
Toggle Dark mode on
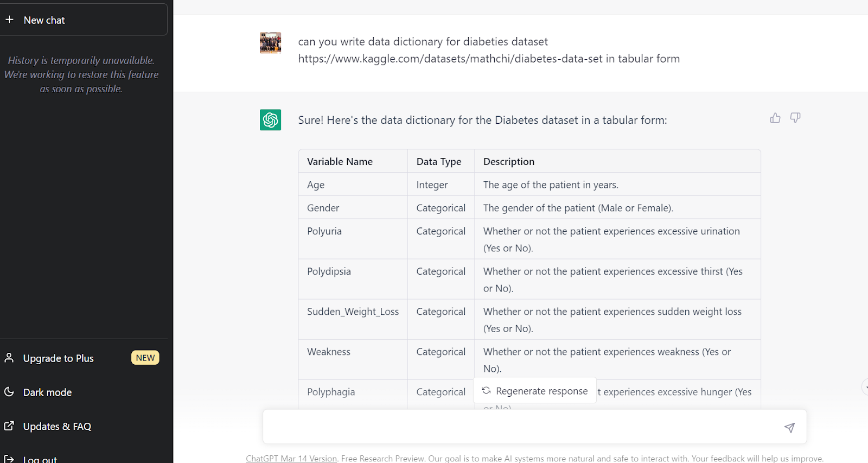(x=48, y=392)
